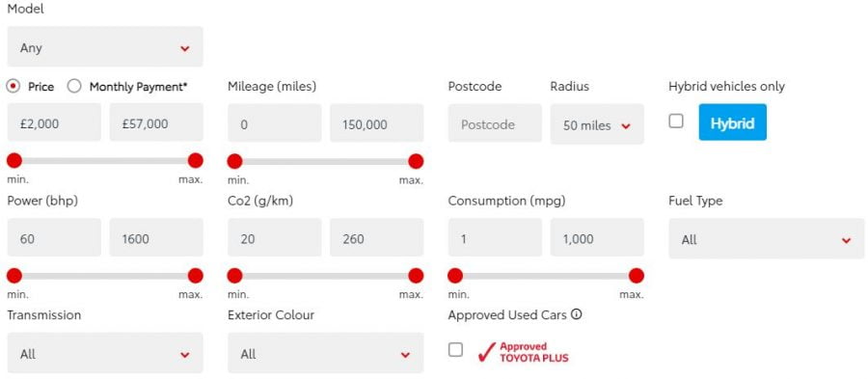Click the maximum mileage 150,000 field

click(376, 123)
